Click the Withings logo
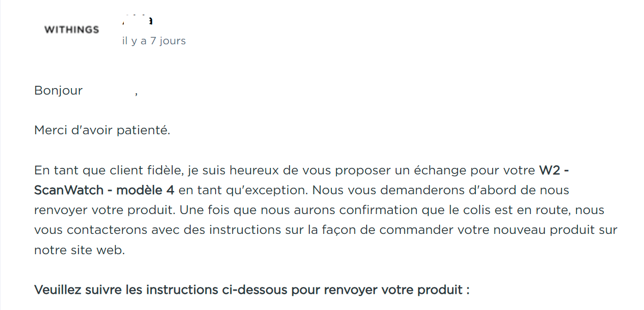The image size is (644, 310). coord(72,30)
